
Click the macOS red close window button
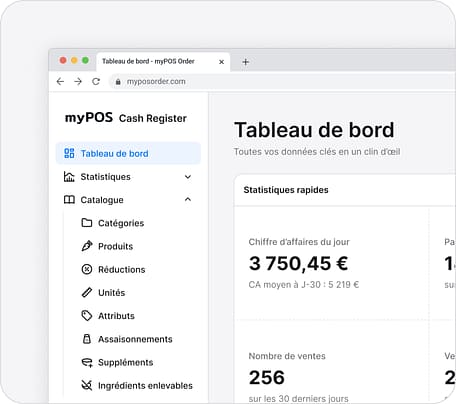click(x=63, y=60)
